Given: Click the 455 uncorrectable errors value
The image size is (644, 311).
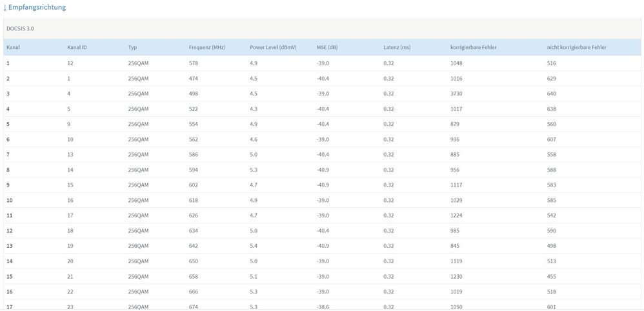Looking at the screenshot, I should click(551, 276).
